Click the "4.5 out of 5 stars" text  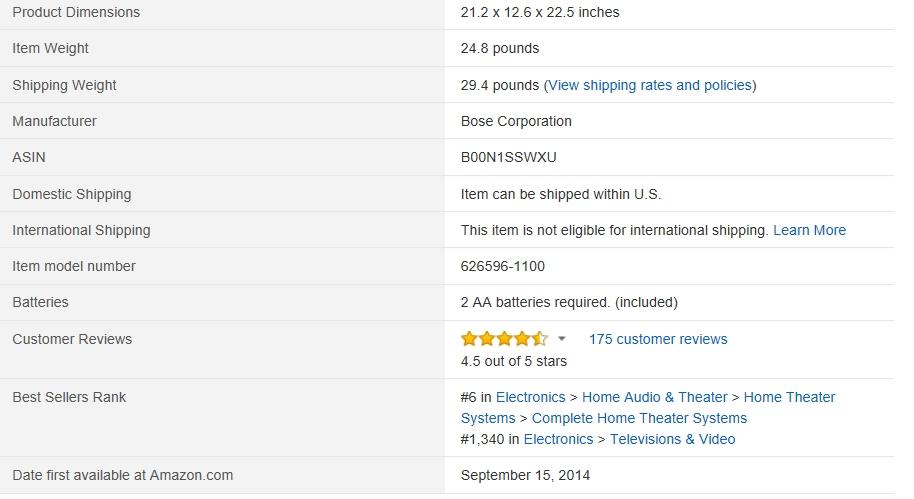(513, 361)
